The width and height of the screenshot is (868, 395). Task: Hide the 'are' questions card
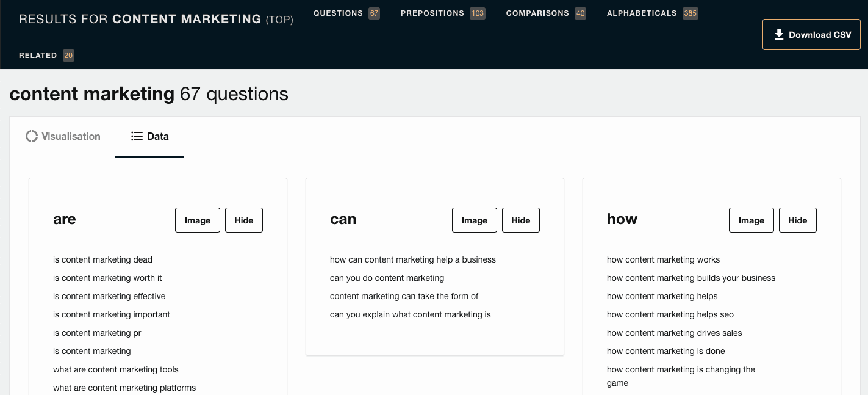tap(243, 220)
